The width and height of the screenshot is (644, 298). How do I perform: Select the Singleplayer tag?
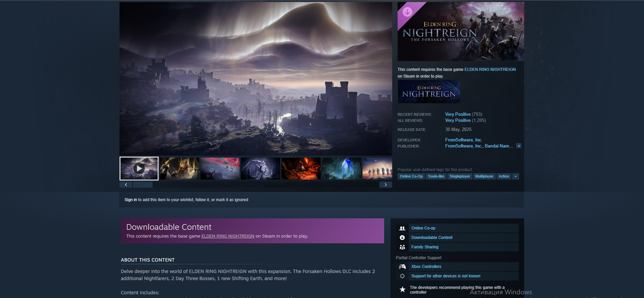460,176
